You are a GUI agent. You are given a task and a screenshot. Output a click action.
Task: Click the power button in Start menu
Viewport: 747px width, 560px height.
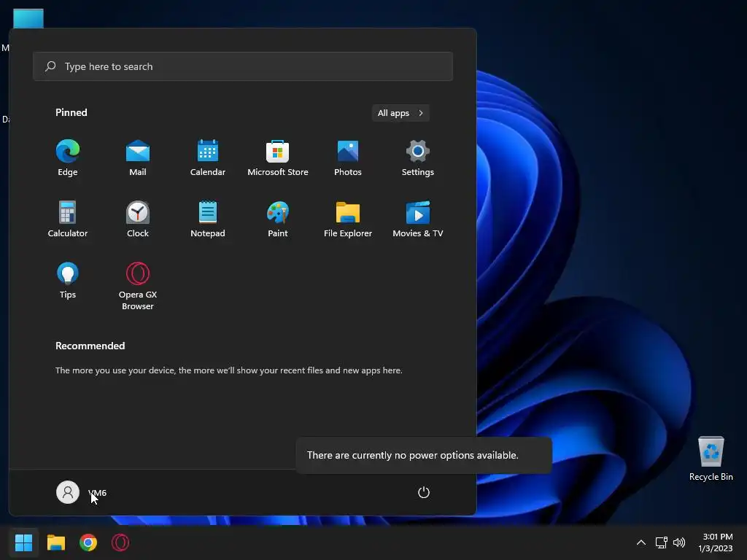point(424,492)
